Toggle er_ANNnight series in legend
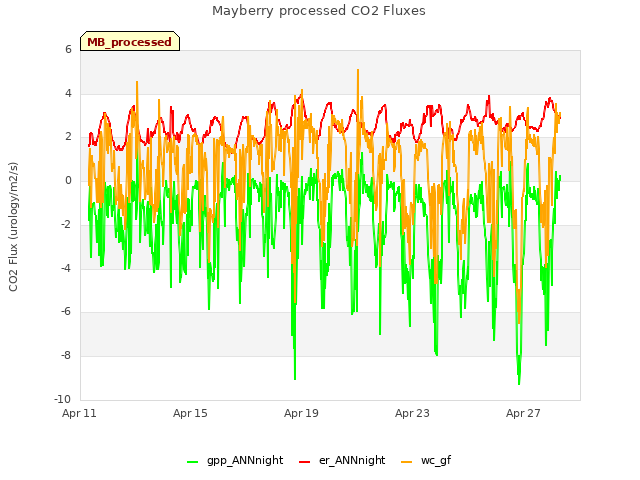The height and width of the screenshot is (480, 640). click(x=342, y=460)
